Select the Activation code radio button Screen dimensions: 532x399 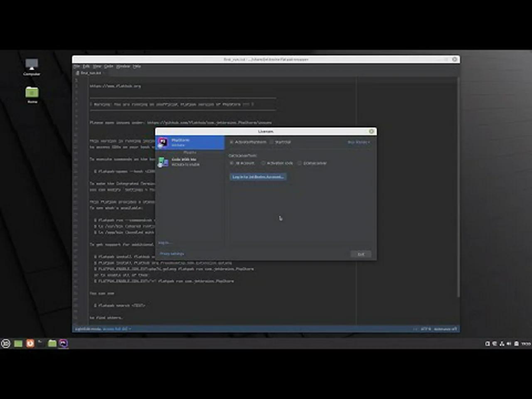tap(263, 163)
